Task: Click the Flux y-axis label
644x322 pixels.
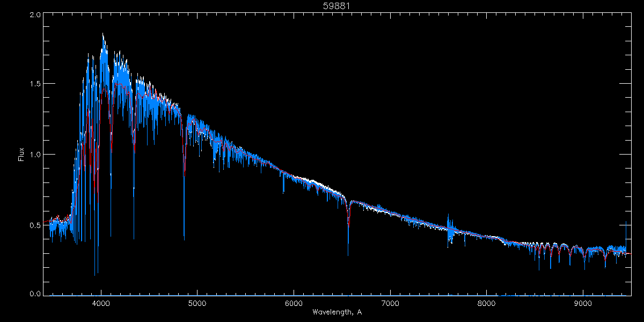Action: [x=21, y=155]
